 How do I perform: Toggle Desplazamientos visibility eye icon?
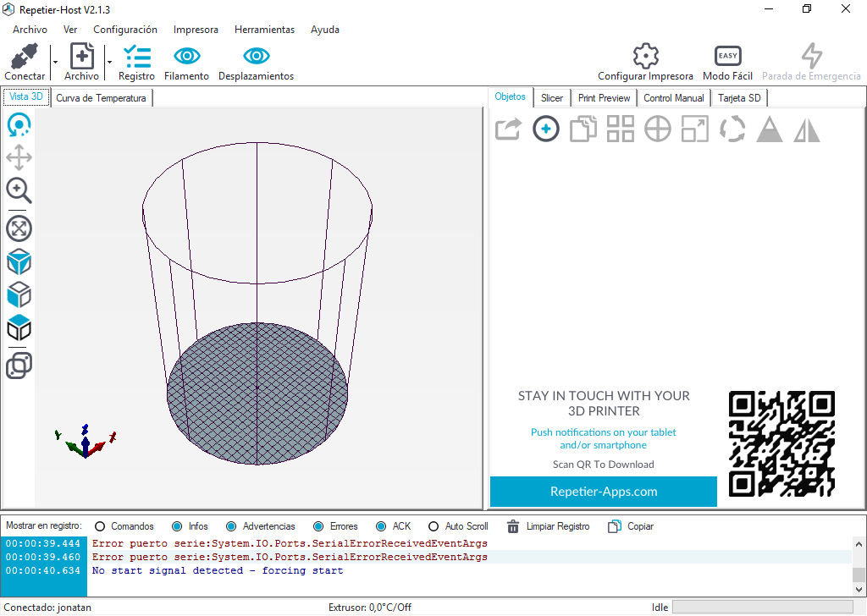[x=256, y=57]
